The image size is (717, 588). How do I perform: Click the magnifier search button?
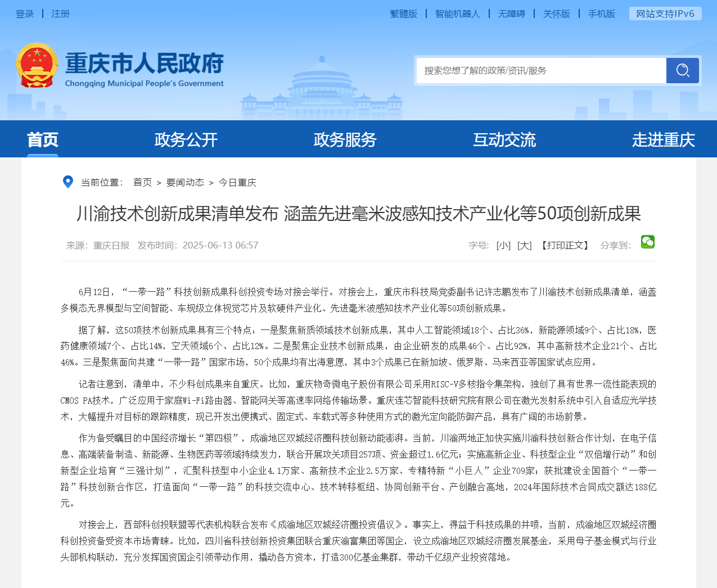click(x=682, y=70)
